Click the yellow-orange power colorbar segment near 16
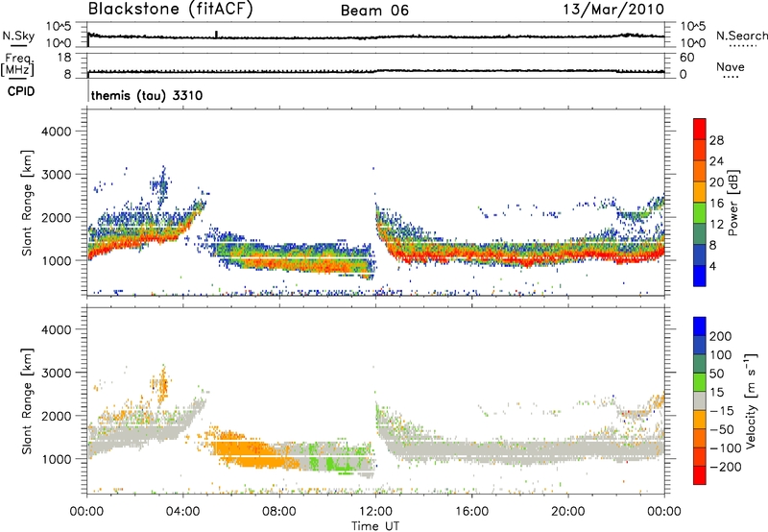This screenshot has height=532, width=768. pos(700,191)
